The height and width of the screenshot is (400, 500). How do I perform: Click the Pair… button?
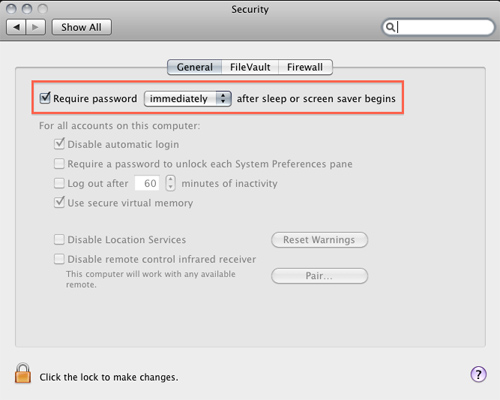[319, 276]
